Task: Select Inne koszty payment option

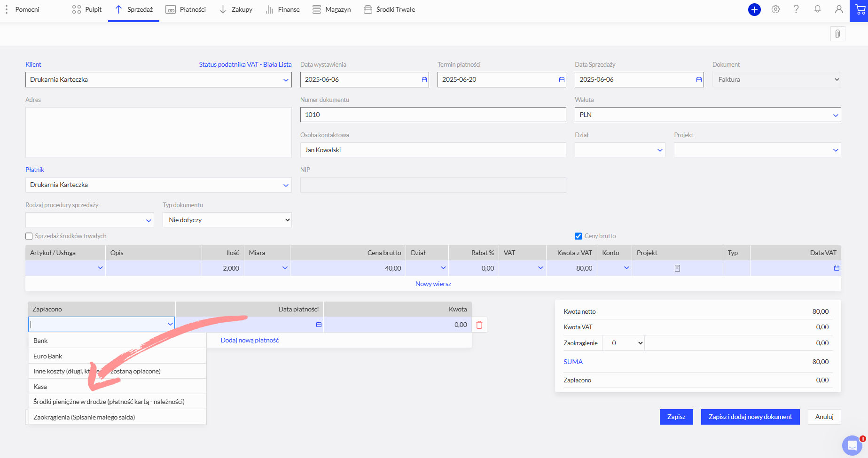Action: click(x=117, y=371)
